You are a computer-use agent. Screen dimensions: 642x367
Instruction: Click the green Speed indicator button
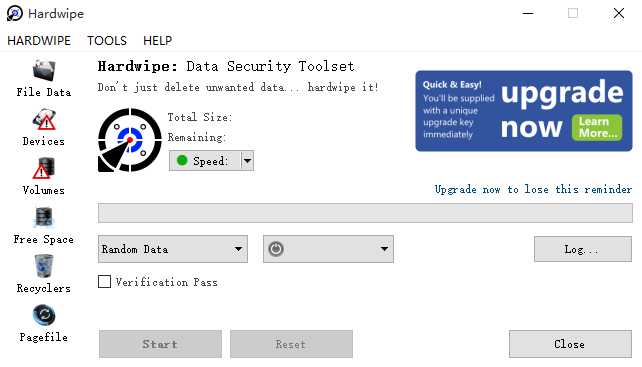205,161
